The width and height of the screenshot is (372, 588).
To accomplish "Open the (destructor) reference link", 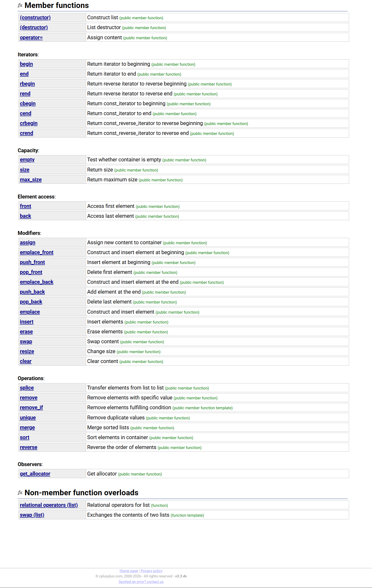I will (x=34, y=27).
